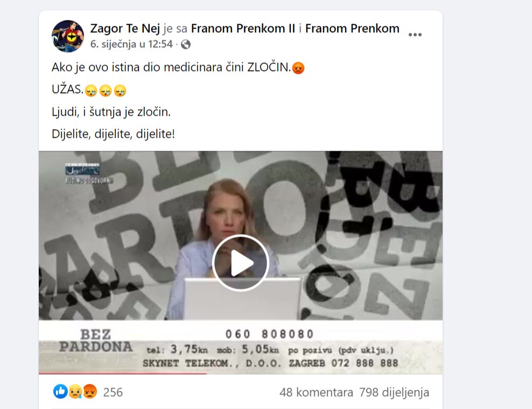Play the Bez Pardona video
Screen dimensions: 532x409
point(241,263)
